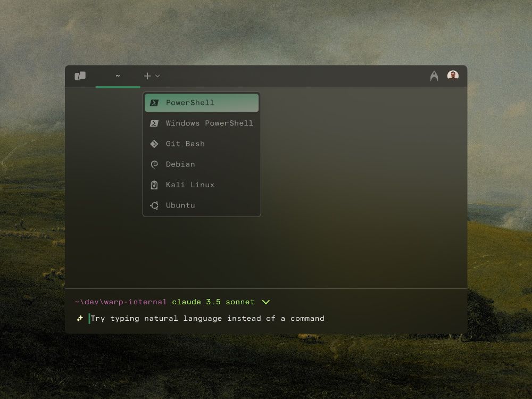This screenshot has height=399, width=532.
Task: Expand the model selector chevron
Action: pyautogui.click(x=265, y=302)
